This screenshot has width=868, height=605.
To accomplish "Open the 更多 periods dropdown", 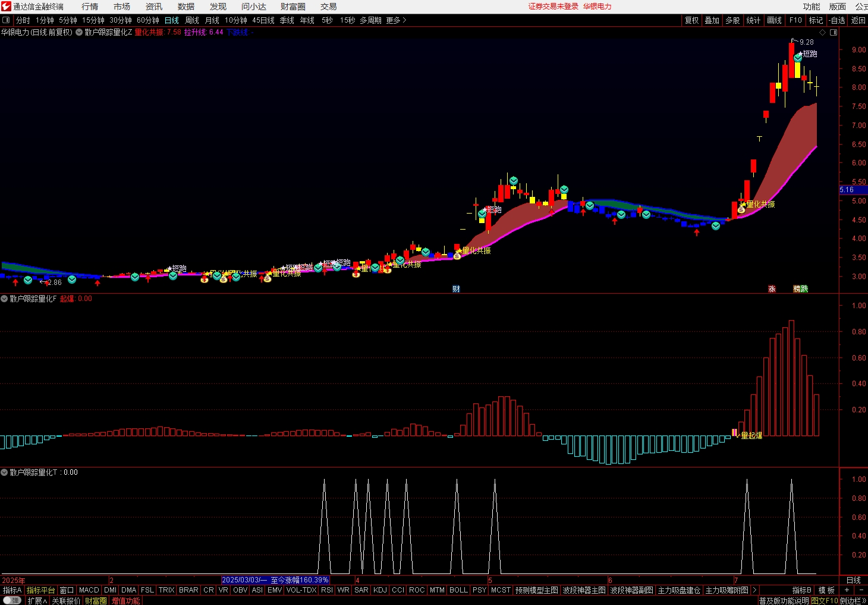I will tap(397, 20).
